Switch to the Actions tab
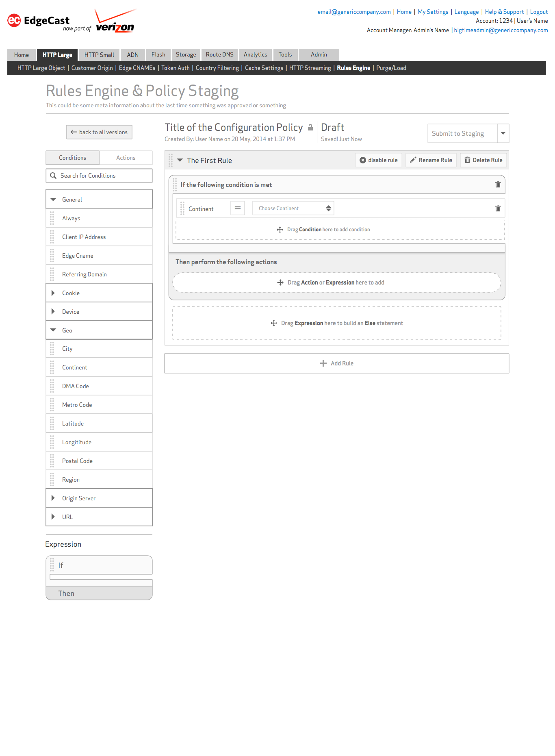This screenshot has width=555, height=756. pos(126,158)
